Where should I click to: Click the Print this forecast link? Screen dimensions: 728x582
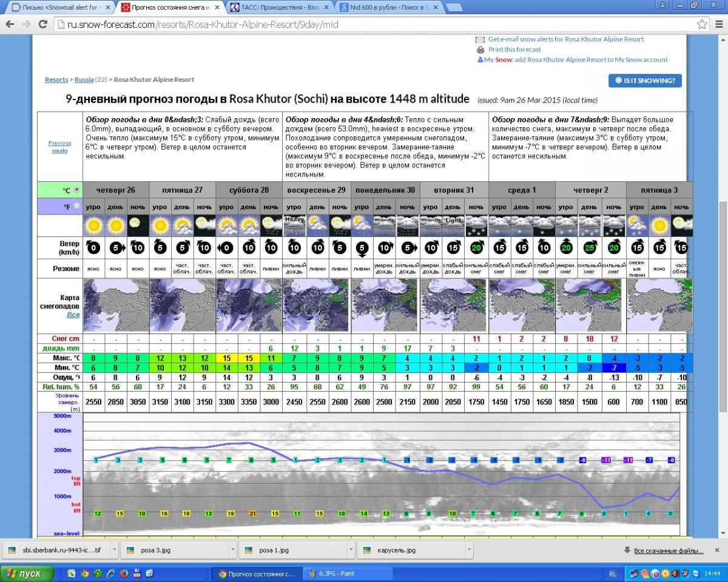(514, 50)
